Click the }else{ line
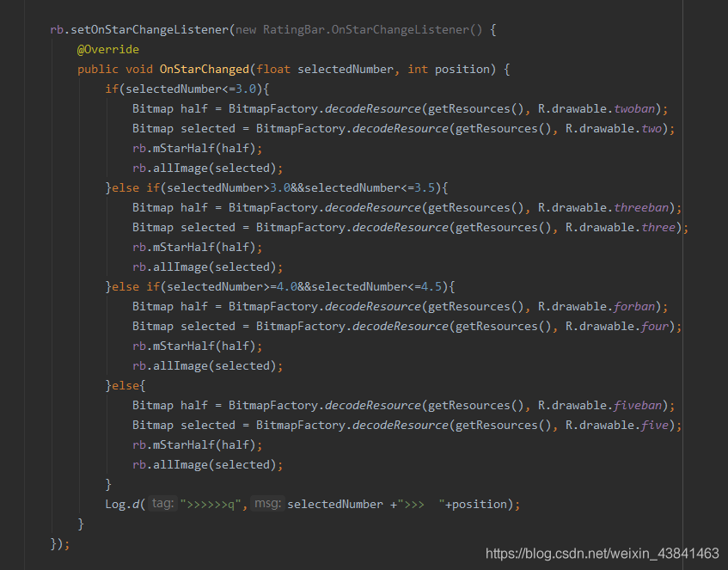This screenshot has height=570, width=728. 125,385
